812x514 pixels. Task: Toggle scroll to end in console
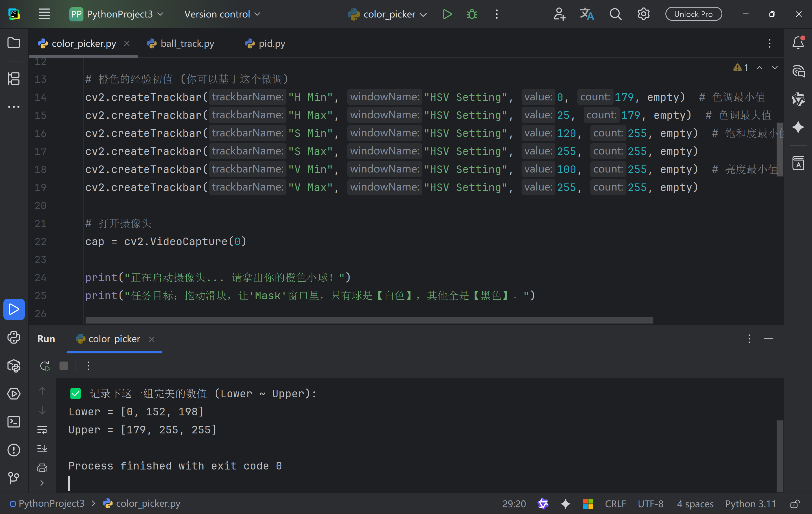pyautogui.click(x=42, y=448)
